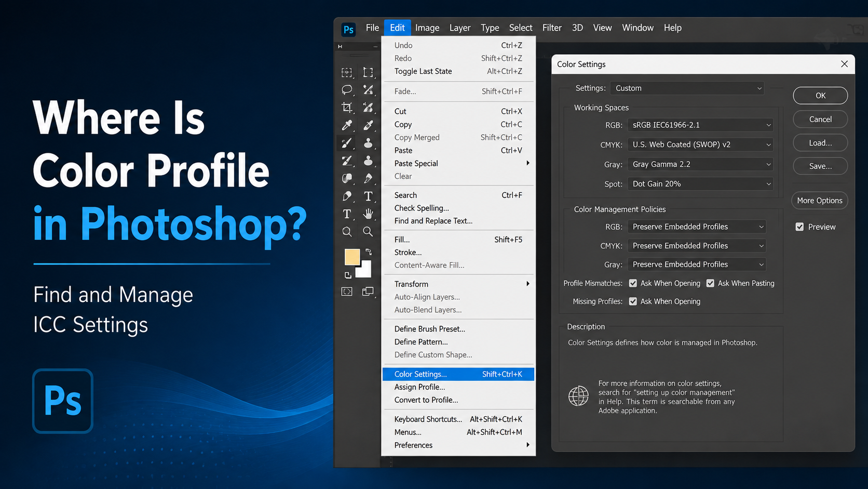Expand the Preferences submenu arrow
The height and width of the screenshot is (489, 868).
pyautogui.click(x=528, y=445)
